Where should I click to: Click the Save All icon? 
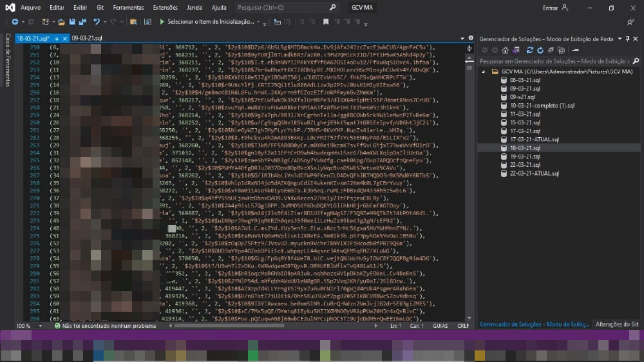click(82, 22)
